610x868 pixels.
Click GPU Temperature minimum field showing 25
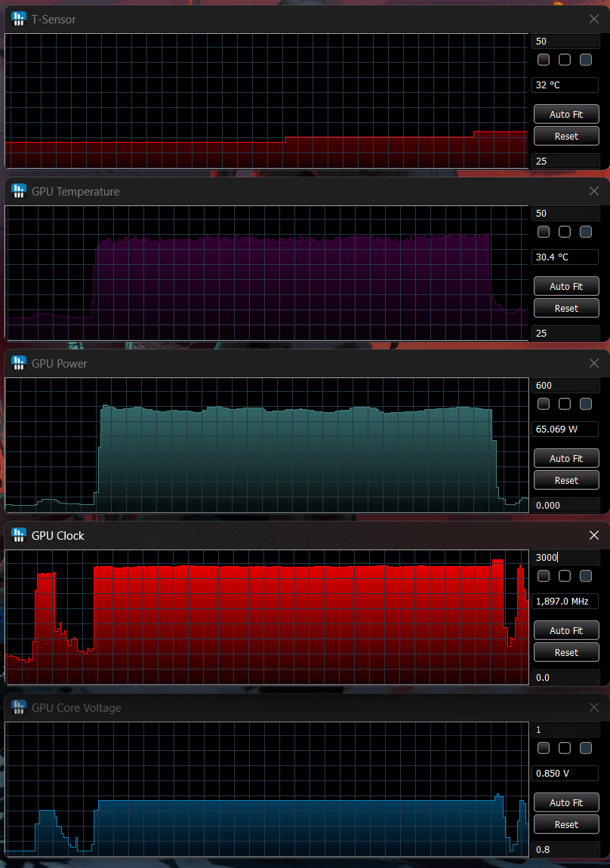565,334
